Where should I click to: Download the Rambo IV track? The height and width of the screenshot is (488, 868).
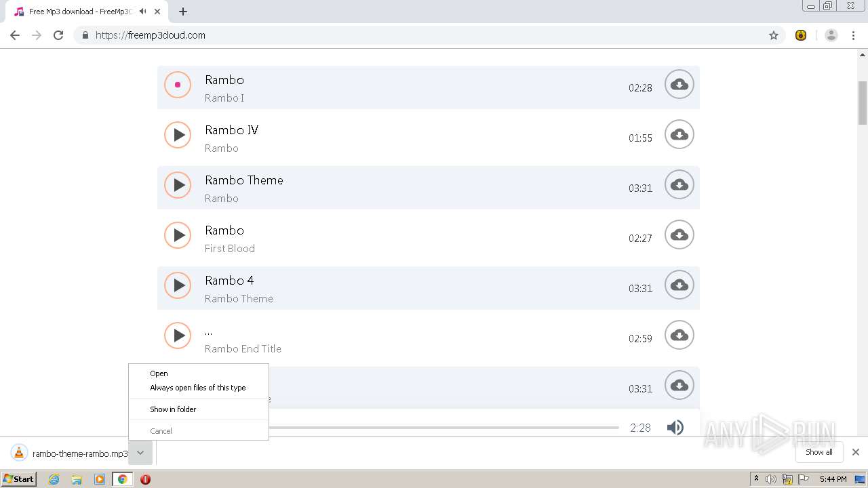[x=679, y=135]
